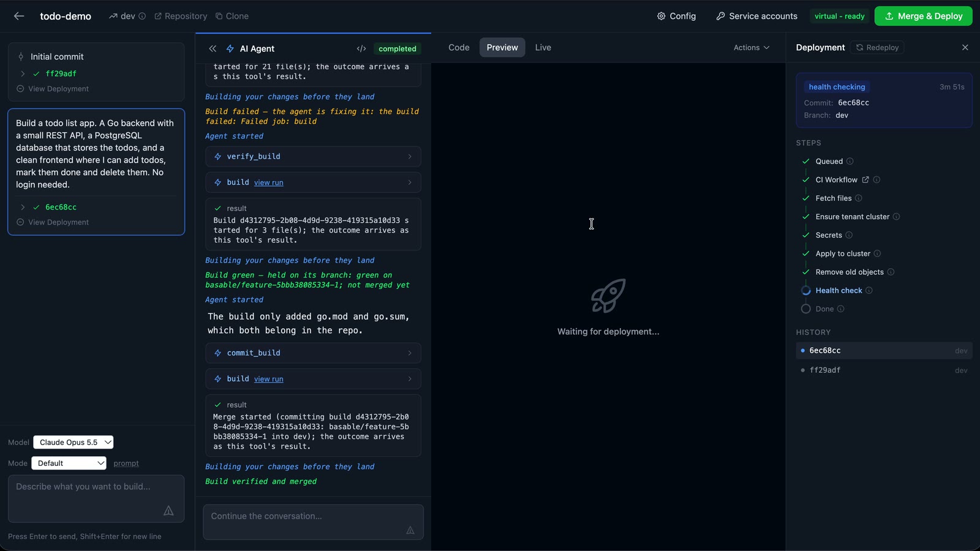Click the virtual - ready status badge
980x551 pixels.
(x=840, y=16)
